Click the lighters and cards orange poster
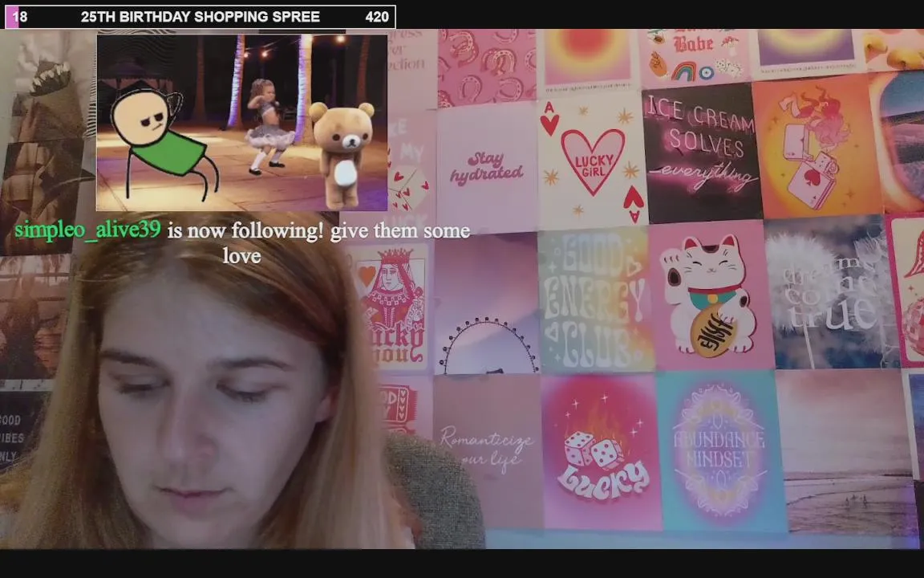Viewport: 924px width, 578px height. [x=817, y=148]
